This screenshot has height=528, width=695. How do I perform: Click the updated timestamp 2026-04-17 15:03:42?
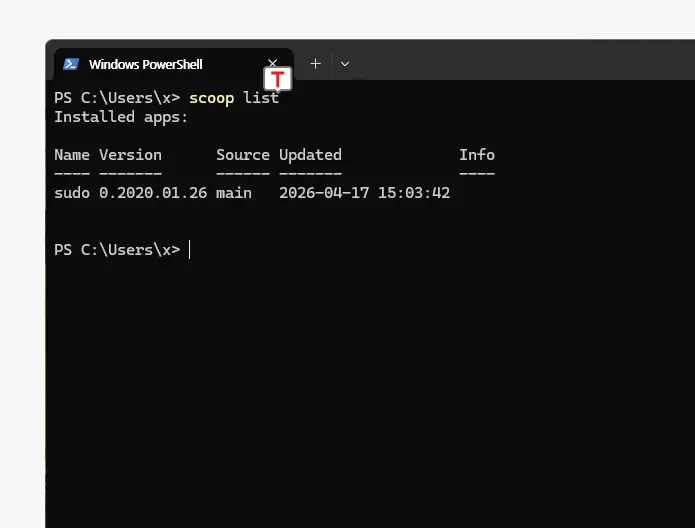point(364,193)
